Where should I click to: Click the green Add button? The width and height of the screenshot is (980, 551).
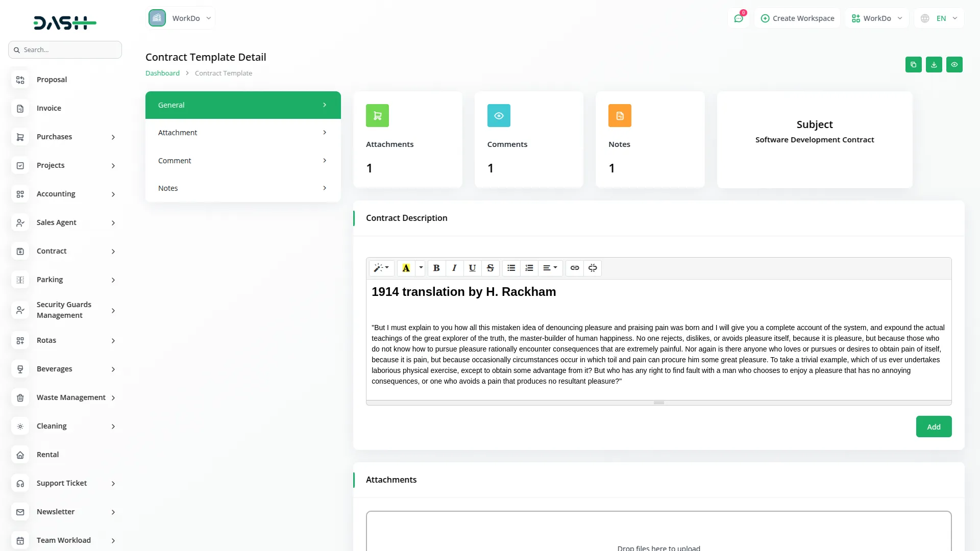click(x=934, y=427)
